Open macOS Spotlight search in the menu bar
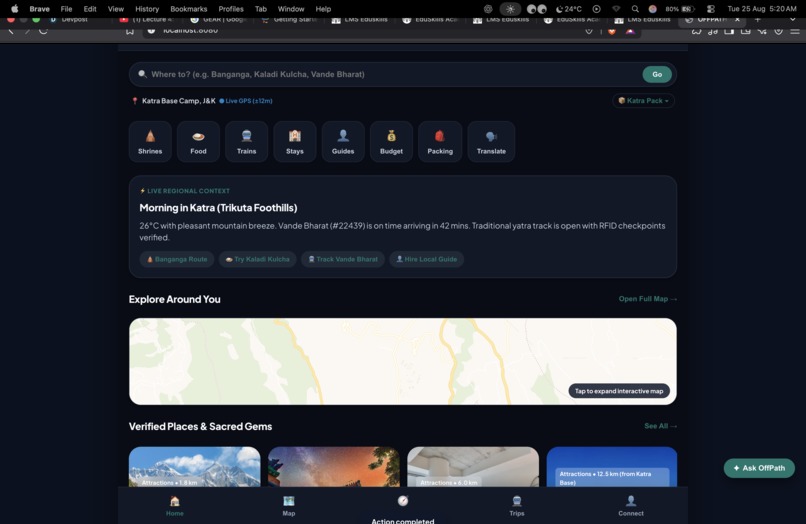This screenshot has width=806, height=524. coord(635,9)
